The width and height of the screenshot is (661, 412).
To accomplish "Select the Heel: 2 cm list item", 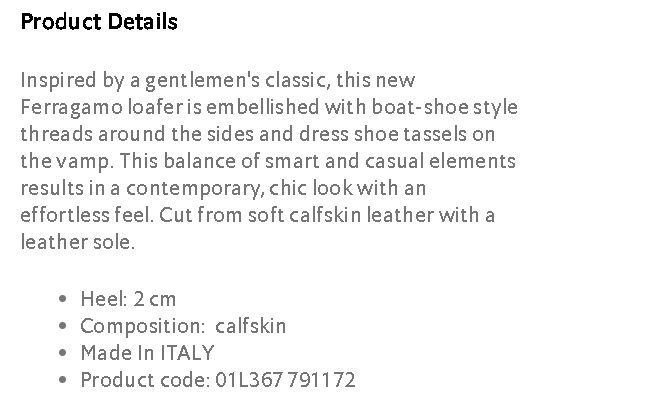I will (128, 299).
